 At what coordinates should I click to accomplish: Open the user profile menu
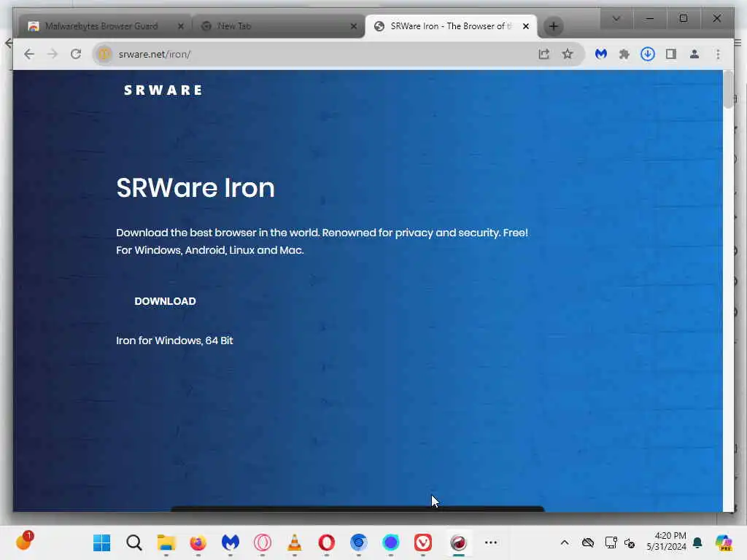click(x=694, y=54)
